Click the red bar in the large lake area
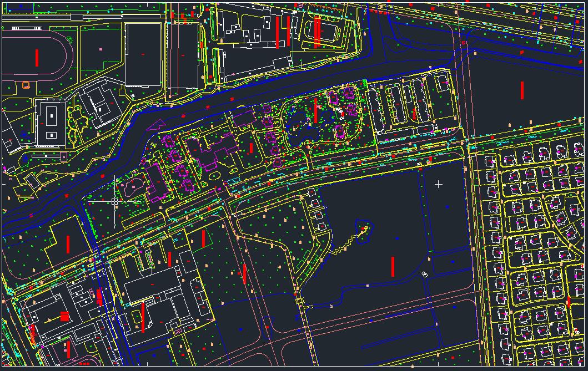The width and height of the screenshot is (588, 371). click(x=393, y=266)
